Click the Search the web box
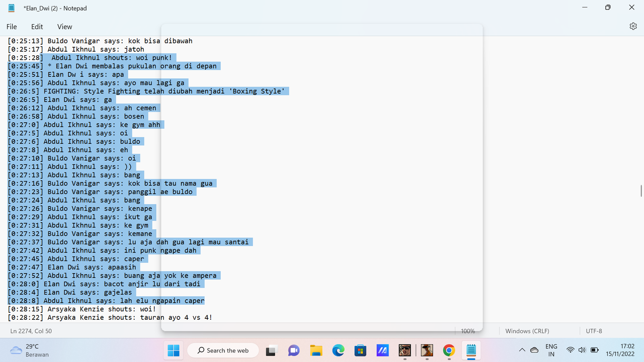This screenshot has height=362, width=644. pos(223,350)
